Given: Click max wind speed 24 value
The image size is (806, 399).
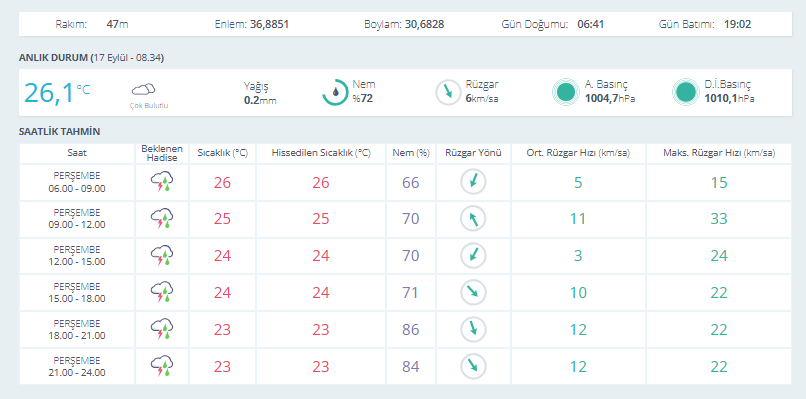Looking at the screenshot, I should coord(719,256).
